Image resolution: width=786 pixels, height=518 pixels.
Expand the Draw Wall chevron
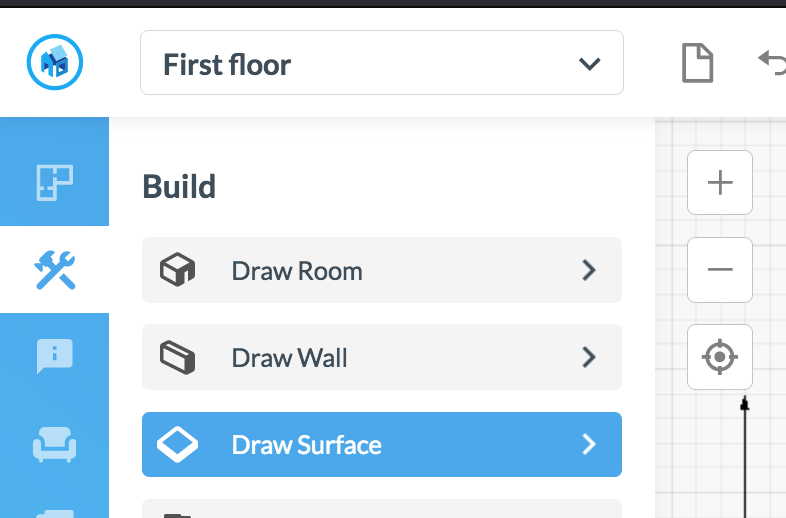tap(589, 358)
